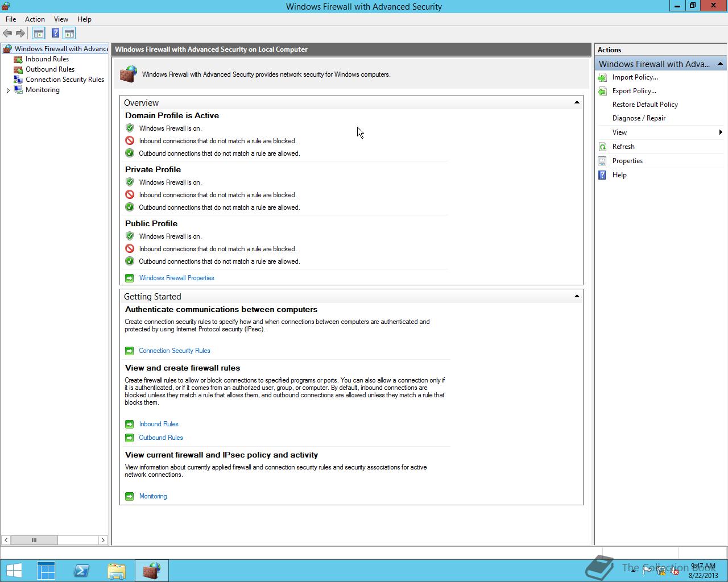728x582 pixels.
Task: Click the Properties icon in Actions pane
Action: pyautogui.click(x=602, y=161)
